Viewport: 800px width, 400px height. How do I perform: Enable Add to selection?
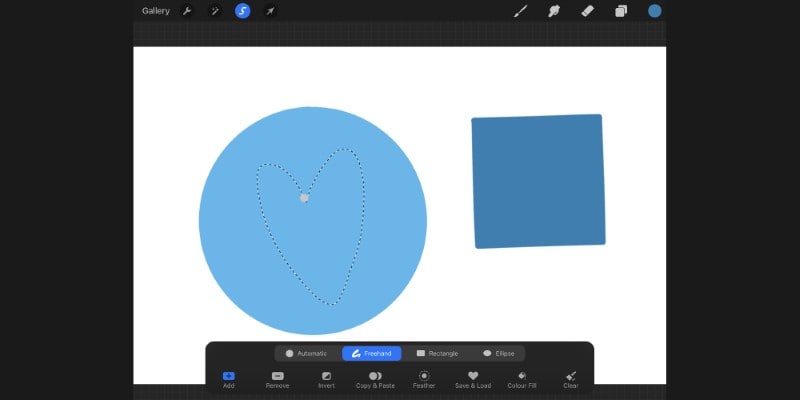(229, 380)
